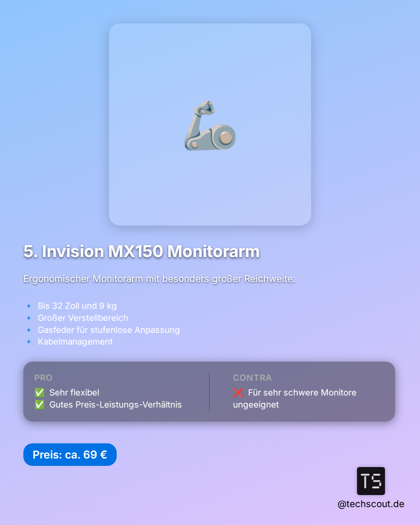The height and width of the screenshot is (525, 420).
Task: Click the diamond bullet beside Großer Verstellbereich
Action: click(29, 318)
